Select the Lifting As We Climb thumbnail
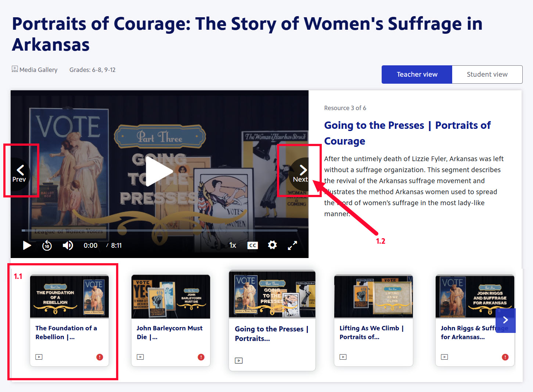This screenshot has height=392, width=533. tap(373, 297)
